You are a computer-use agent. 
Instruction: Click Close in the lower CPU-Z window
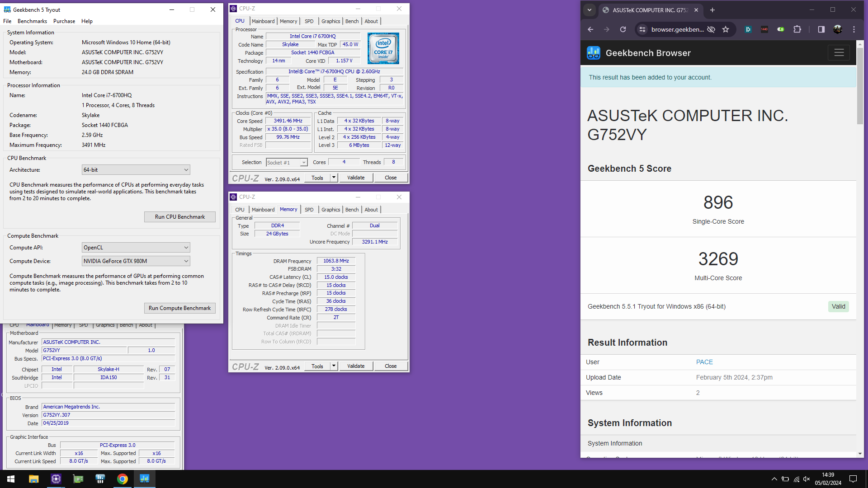(x=391, y=366)
